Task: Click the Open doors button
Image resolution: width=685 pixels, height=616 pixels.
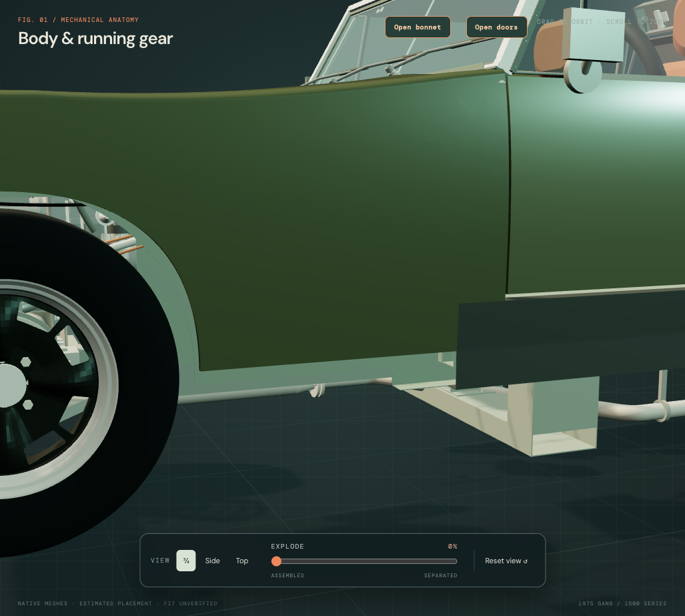Action: tap(497, 27)
